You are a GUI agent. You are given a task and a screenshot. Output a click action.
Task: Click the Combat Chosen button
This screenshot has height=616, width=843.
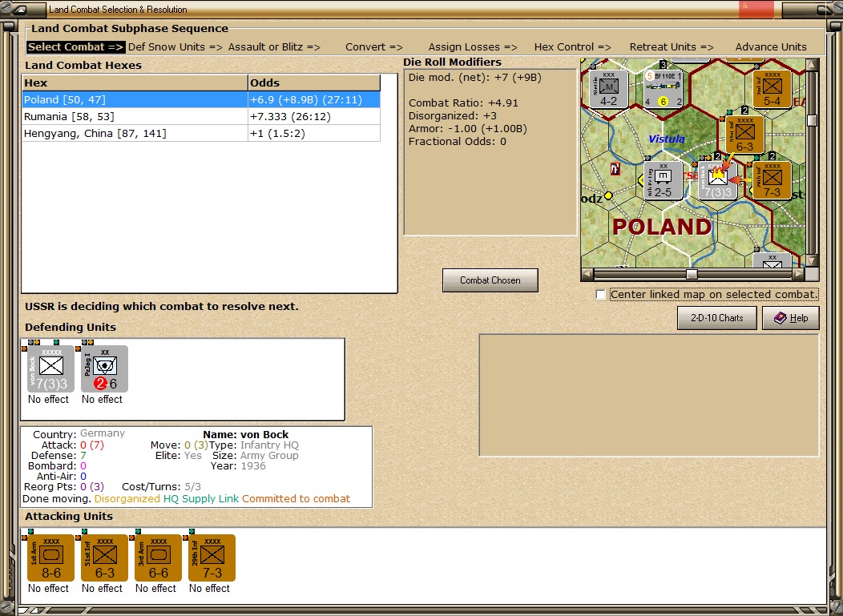[490, 280]
